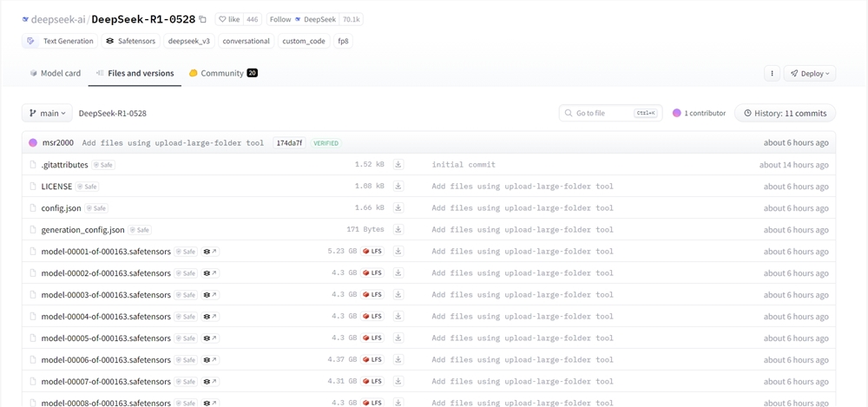The width and height of the screenshot is (868, 407).
Task: View History: 11 commits
Action: [x=785, y=113]
